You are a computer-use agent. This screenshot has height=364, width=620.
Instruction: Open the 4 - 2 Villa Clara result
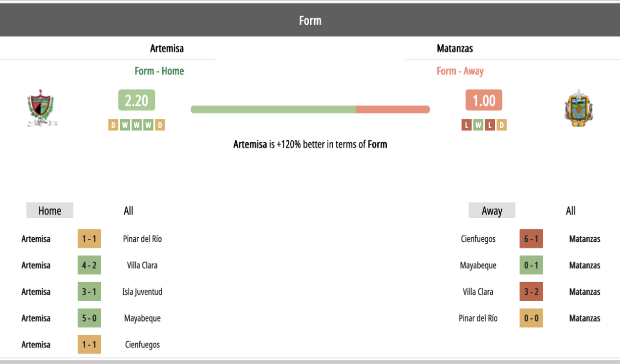point(89,265)
